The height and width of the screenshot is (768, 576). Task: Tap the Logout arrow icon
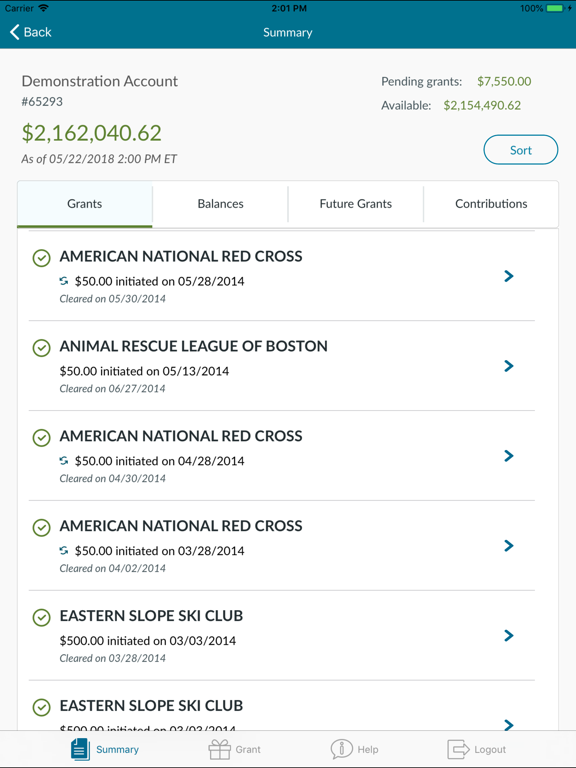[x=458, y=749]
